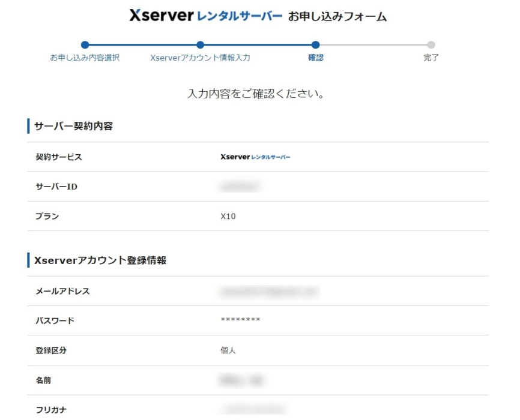Click the 入力内容をご確認ください。 message
The height and width of the screenshot is (420, 520).
point(256,94)
